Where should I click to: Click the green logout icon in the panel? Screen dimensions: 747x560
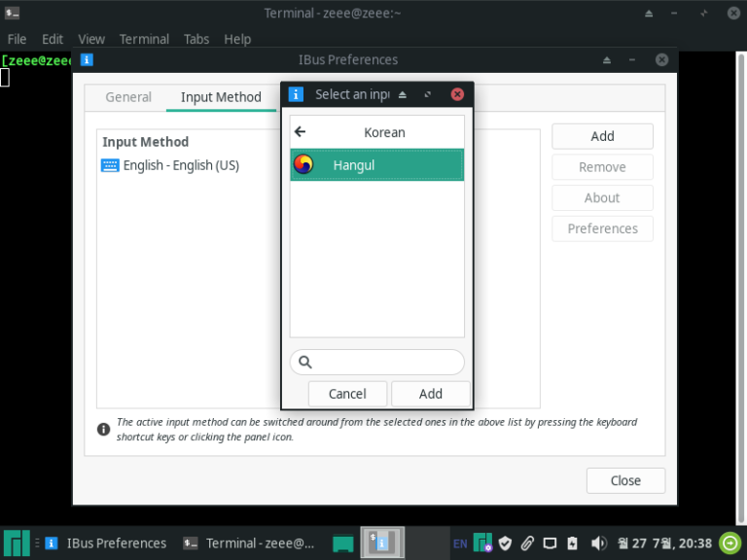[729, 542]
